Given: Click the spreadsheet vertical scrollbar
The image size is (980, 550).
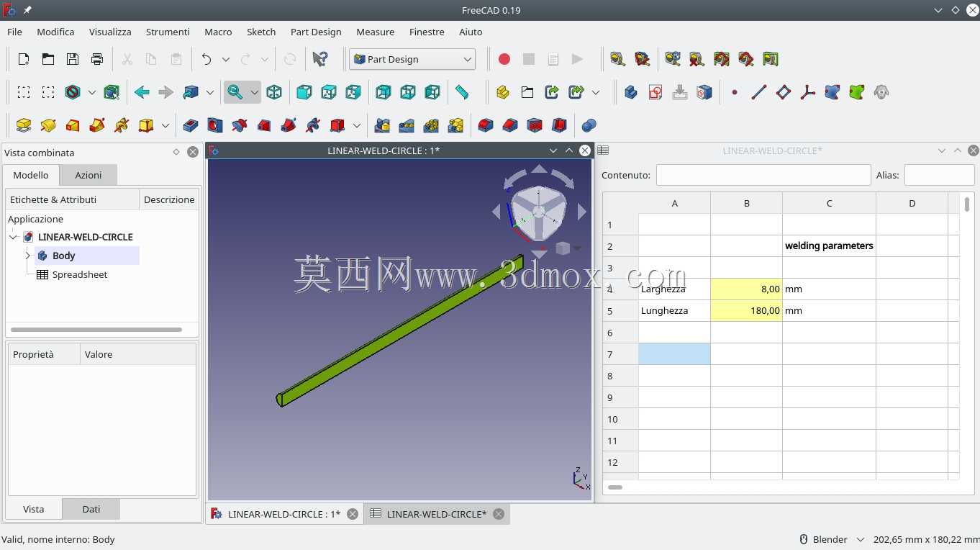Looking at the screenshot, I should (967, 204).
